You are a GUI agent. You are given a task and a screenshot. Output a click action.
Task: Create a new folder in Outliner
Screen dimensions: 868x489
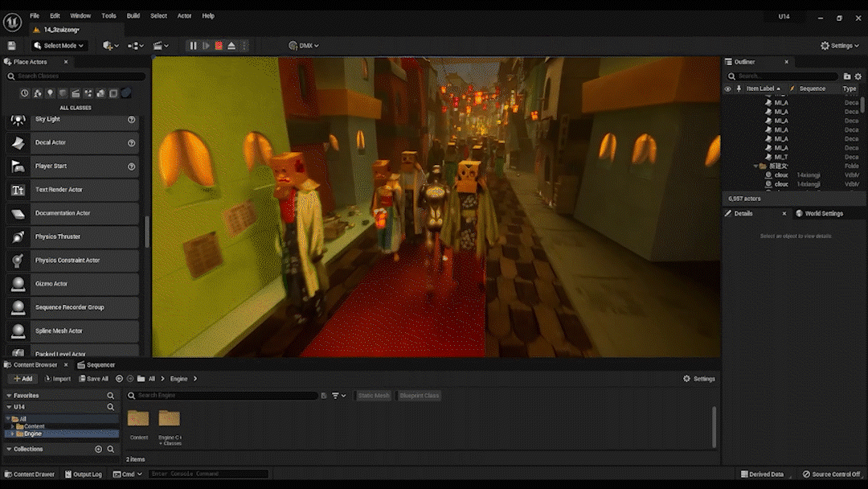(847, 76)
